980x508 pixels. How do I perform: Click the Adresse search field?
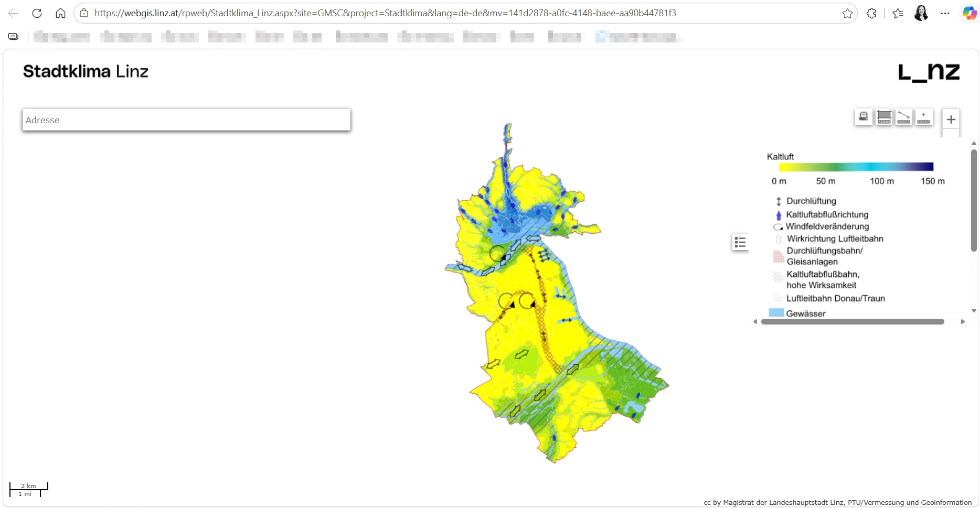(x=186, y=120)
